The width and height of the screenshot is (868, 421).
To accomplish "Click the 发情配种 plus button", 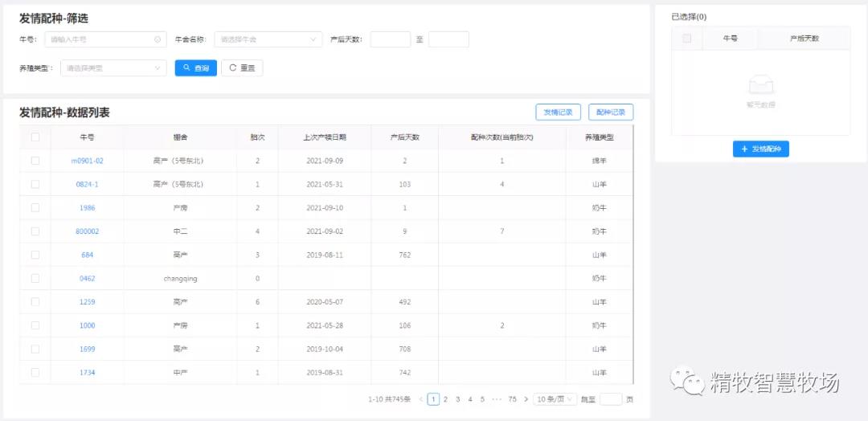I will 761,149.
